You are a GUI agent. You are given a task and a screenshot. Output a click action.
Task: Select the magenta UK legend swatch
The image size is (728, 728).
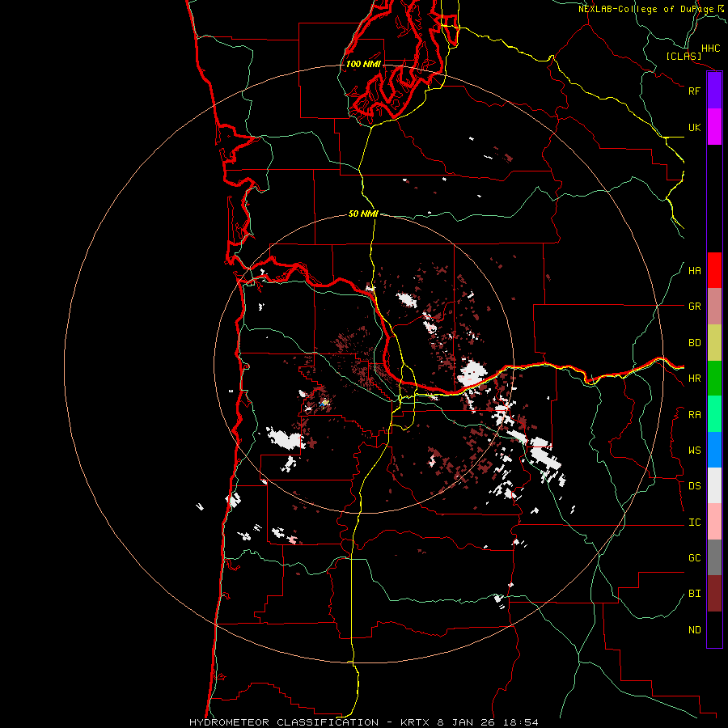[714, 127]
